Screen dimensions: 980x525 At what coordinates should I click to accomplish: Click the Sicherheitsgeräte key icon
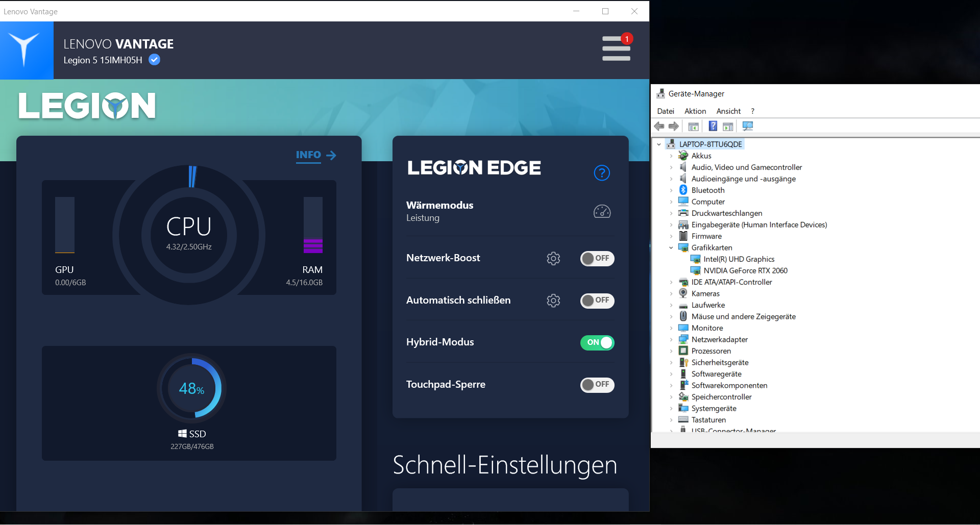(683, 362)
